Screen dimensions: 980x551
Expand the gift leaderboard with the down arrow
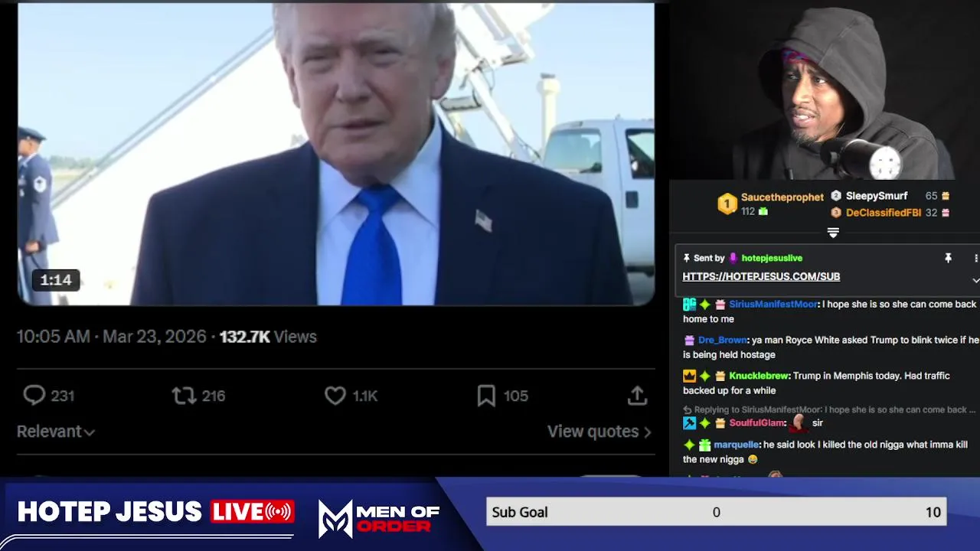833,233
